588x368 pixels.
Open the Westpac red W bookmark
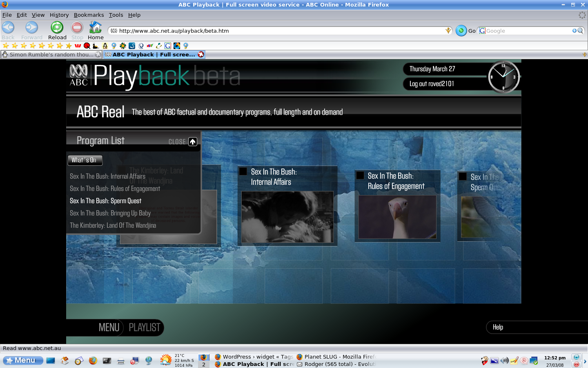[x=78, y=46]
